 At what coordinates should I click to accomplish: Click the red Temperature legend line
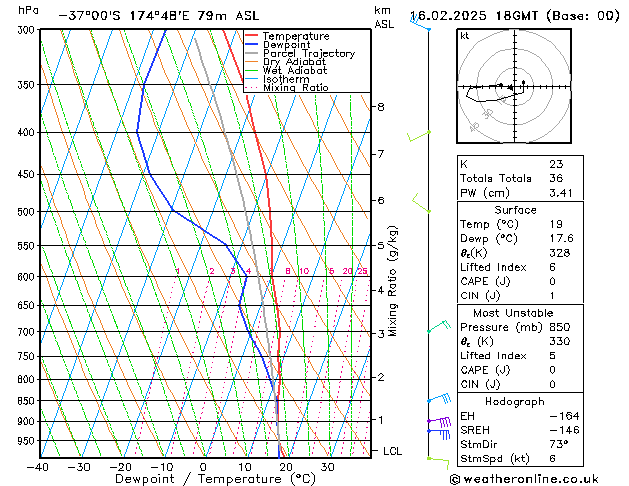(x=251, y=36)
